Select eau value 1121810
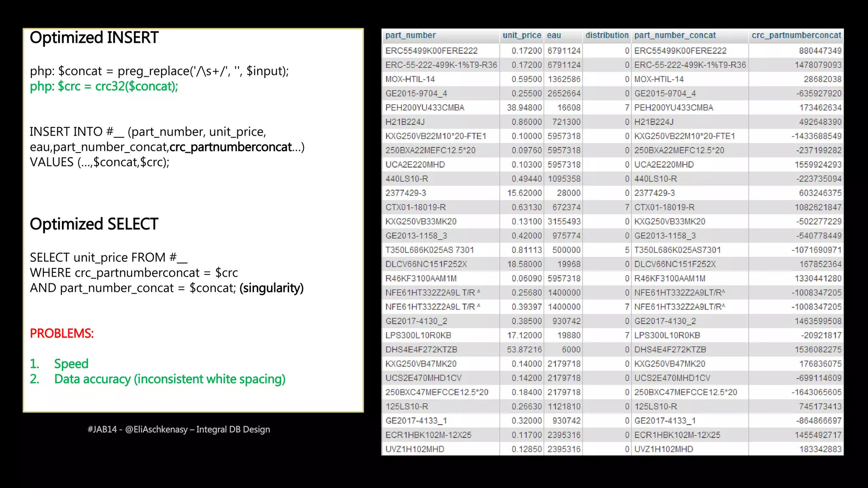 coord(564,407)
